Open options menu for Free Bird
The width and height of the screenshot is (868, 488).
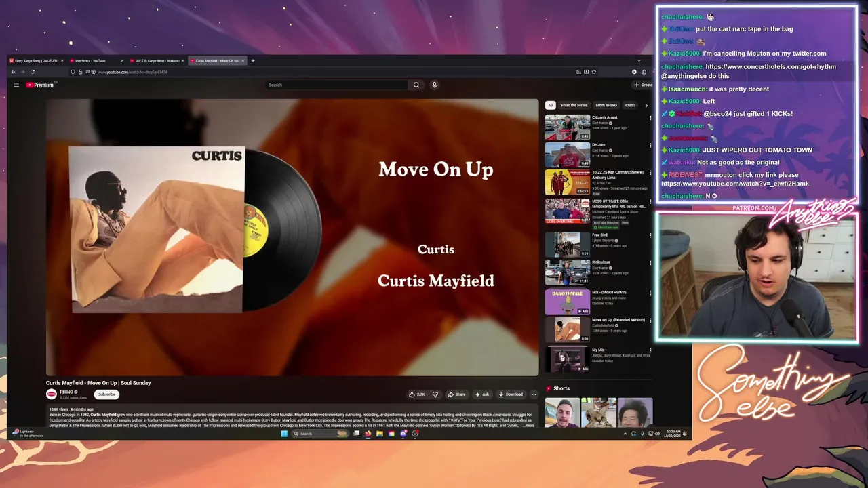tap(650, 235)
